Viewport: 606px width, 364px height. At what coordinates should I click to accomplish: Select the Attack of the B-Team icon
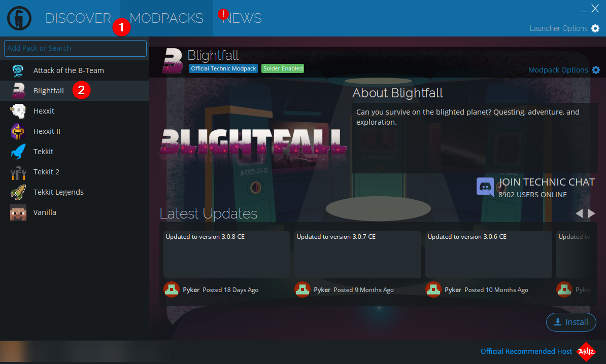click(18, 70)
